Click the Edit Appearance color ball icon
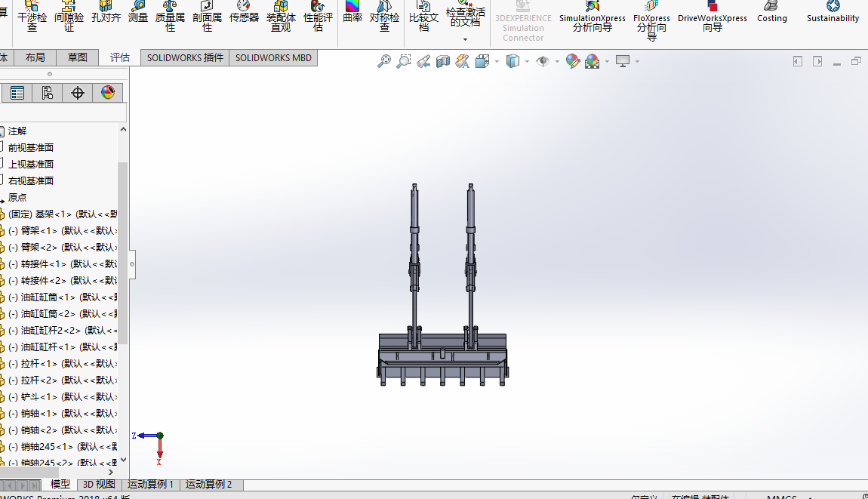The height and width of the screenshot is (499, 868). pyautogui.click(x=572, y=61)
